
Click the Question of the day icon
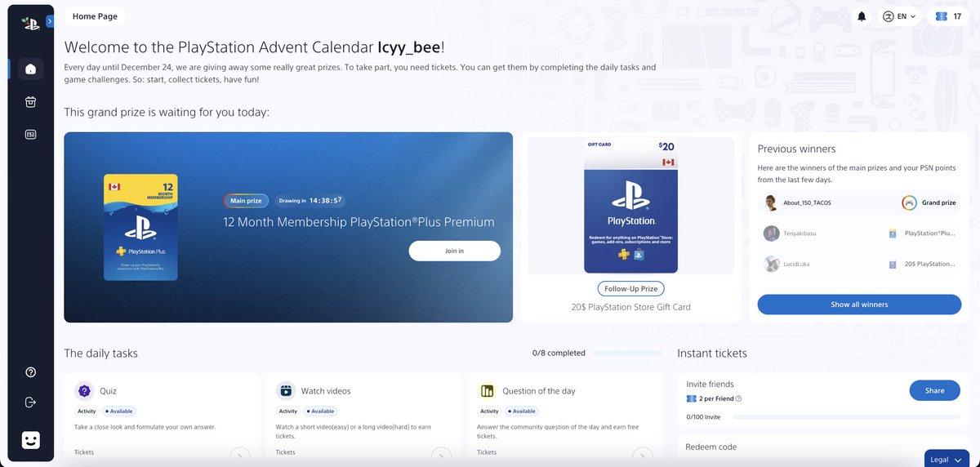[487, 391]
